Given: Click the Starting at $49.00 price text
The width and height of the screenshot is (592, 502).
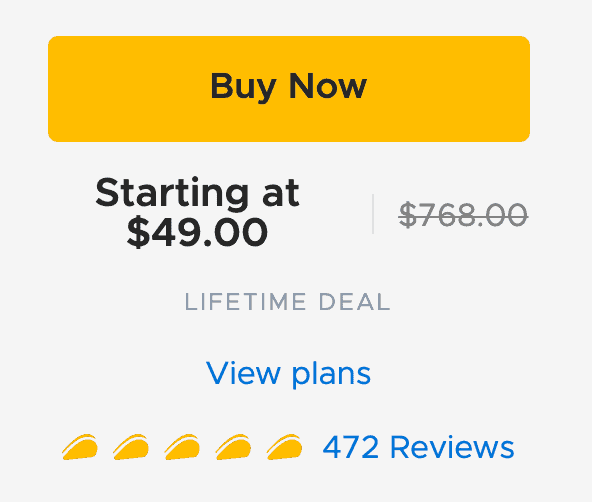Looking at the screenshot, I should point(197,213).
